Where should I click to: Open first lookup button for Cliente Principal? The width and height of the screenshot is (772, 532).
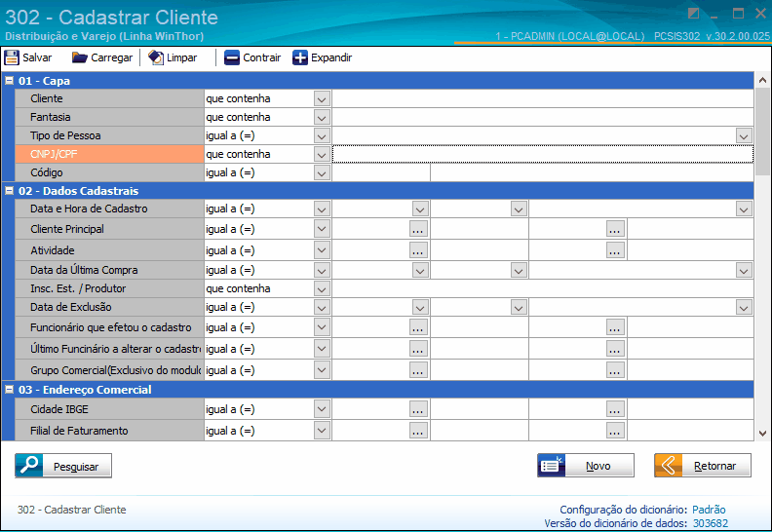[x=418, y=229]
